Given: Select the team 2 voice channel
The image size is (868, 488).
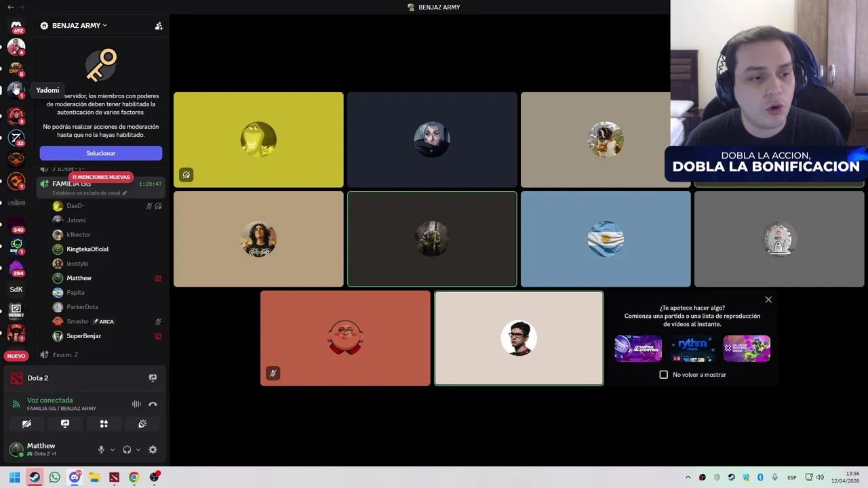Looking at the screenshot, I should 100,354.
